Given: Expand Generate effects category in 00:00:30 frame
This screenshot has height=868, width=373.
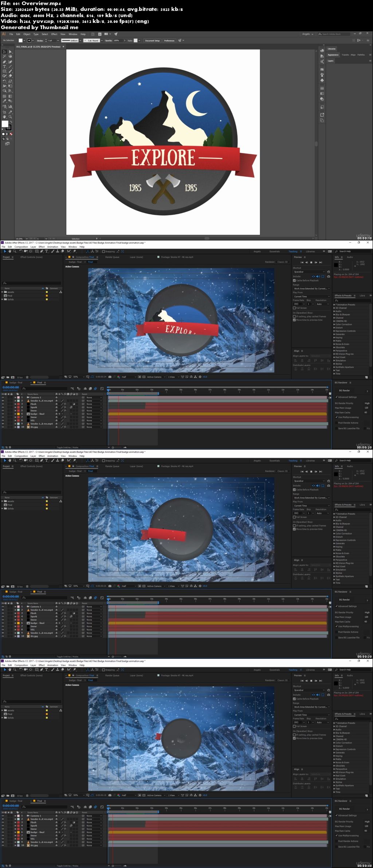Looking at the screenshot, I should tap(334, 544).
